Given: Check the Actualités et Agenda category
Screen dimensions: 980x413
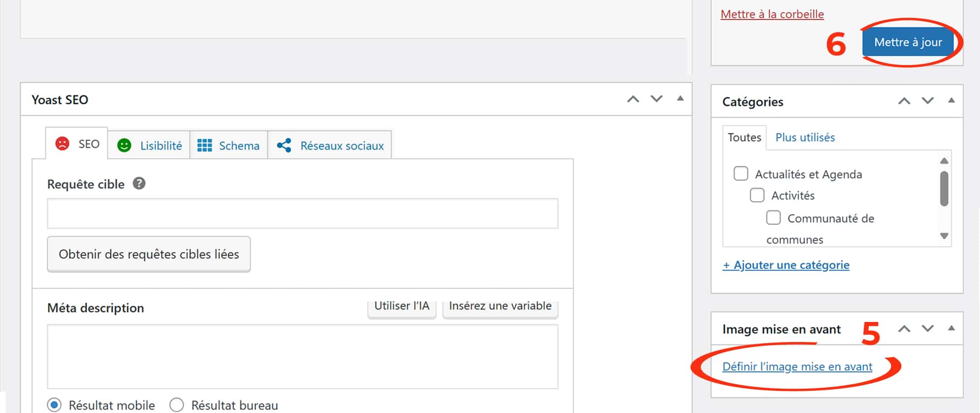Looking at the screenshot, I should (741, 173).
